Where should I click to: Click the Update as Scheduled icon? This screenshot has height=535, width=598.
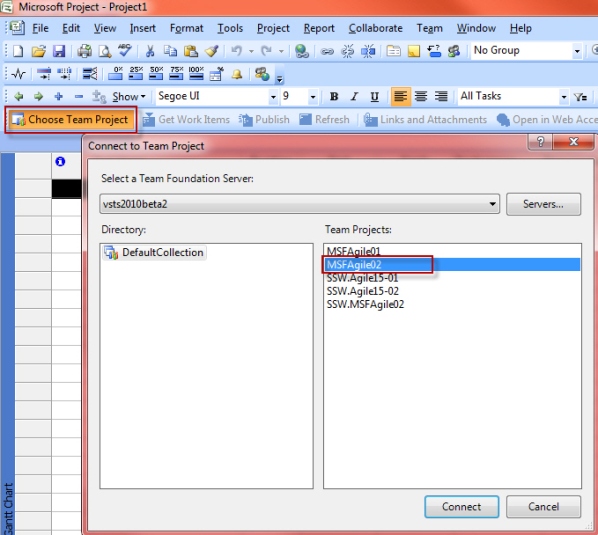click(44, 74)
